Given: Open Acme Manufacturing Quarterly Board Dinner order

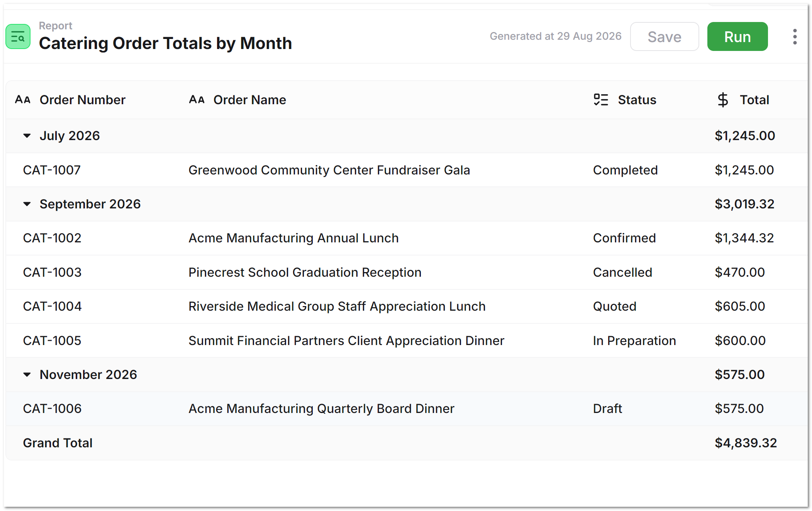Looking at the screenshot, I should [321, 408].
